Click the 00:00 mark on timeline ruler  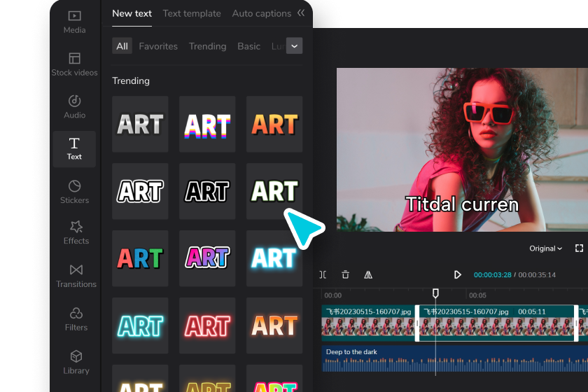[332, 295]
